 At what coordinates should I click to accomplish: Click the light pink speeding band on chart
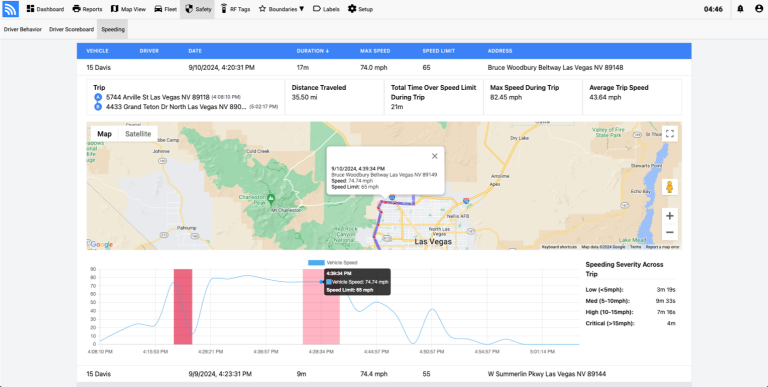321,306
